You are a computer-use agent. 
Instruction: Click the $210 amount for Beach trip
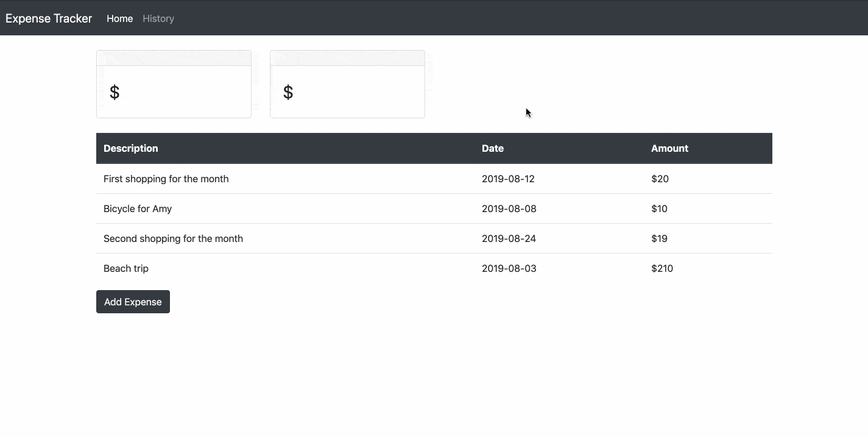[x=662, y=268]
